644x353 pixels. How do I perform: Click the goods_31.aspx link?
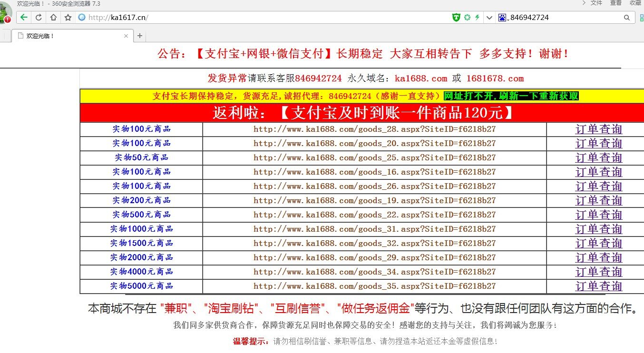[x=375, y=229]
